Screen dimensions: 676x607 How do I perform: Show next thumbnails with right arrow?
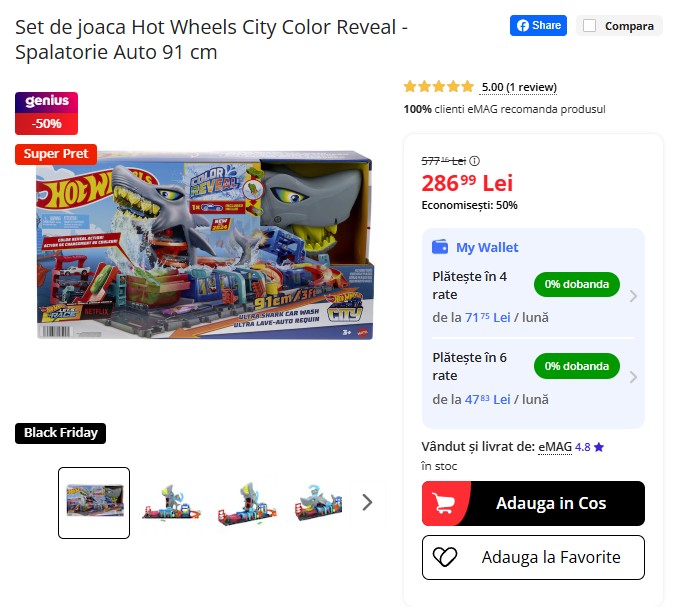pyautogui.click(x=367, y=502)
